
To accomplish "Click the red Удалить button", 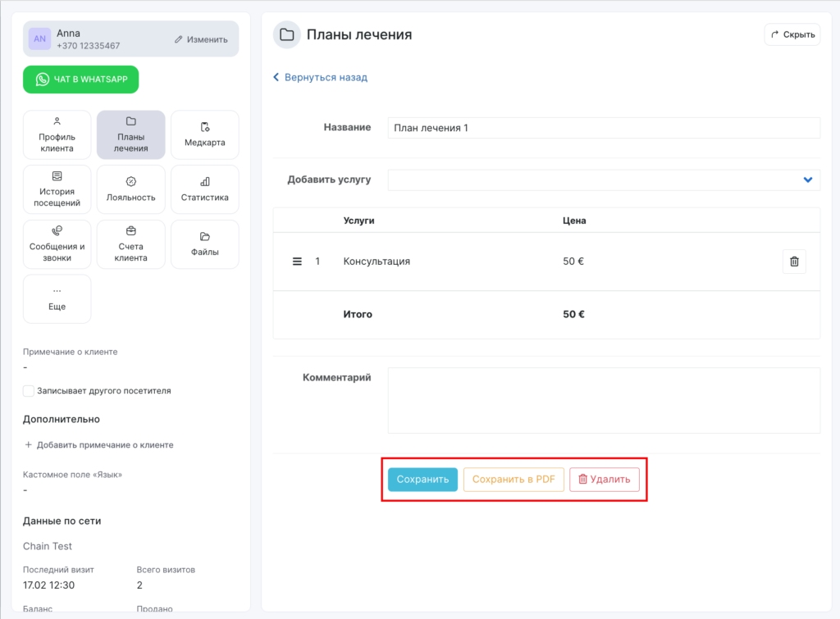I will pos(604,480).
